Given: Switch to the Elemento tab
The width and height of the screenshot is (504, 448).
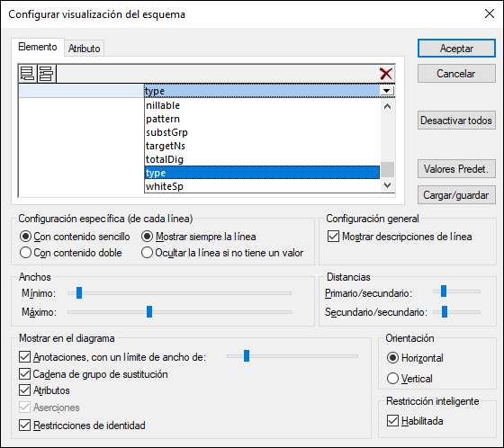Looking at the screenshot, I should tap(38, 47).
